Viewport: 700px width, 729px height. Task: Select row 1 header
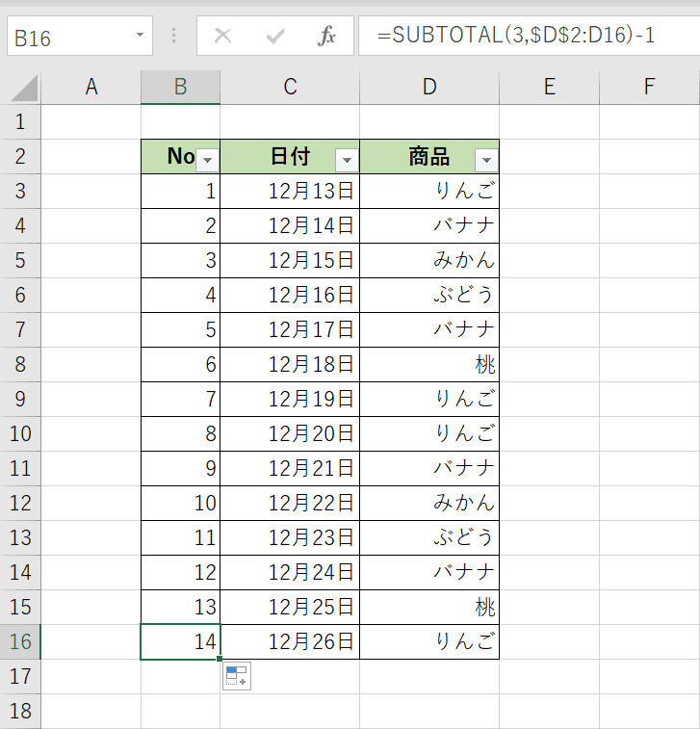[20, 121]
